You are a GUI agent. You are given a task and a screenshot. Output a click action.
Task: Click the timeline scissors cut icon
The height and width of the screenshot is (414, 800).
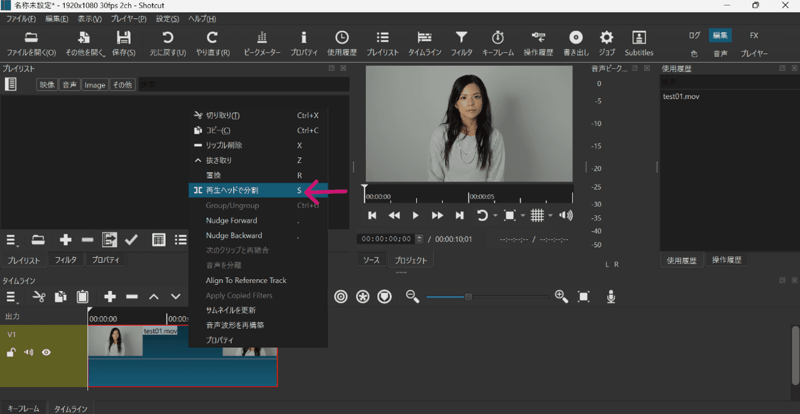(39, 297)
